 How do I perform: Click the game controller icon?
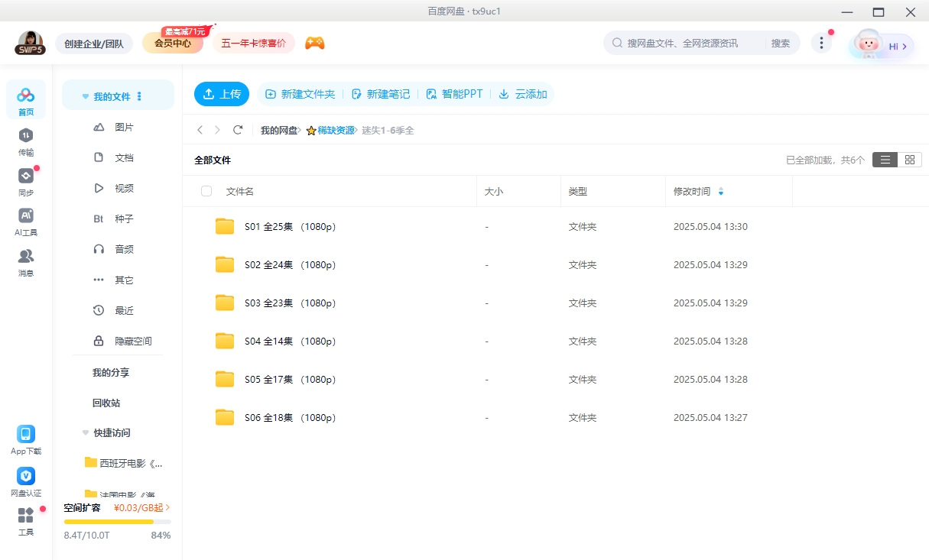tap(315, 43)
